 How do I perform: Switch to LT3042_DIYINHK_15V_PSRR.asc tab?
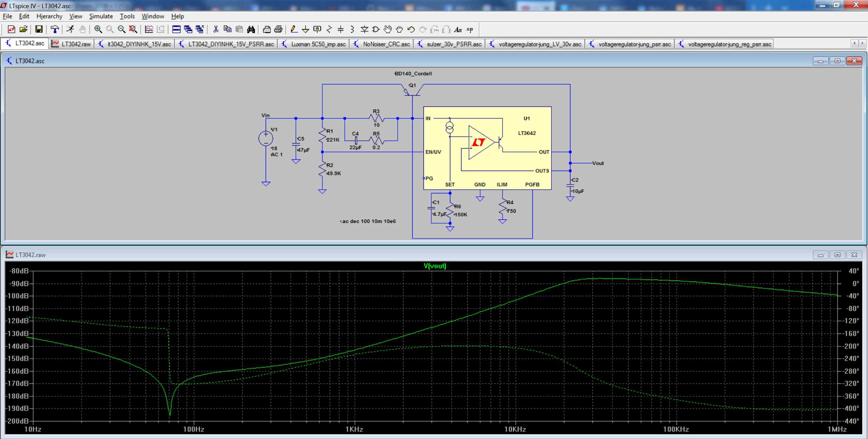226,44
